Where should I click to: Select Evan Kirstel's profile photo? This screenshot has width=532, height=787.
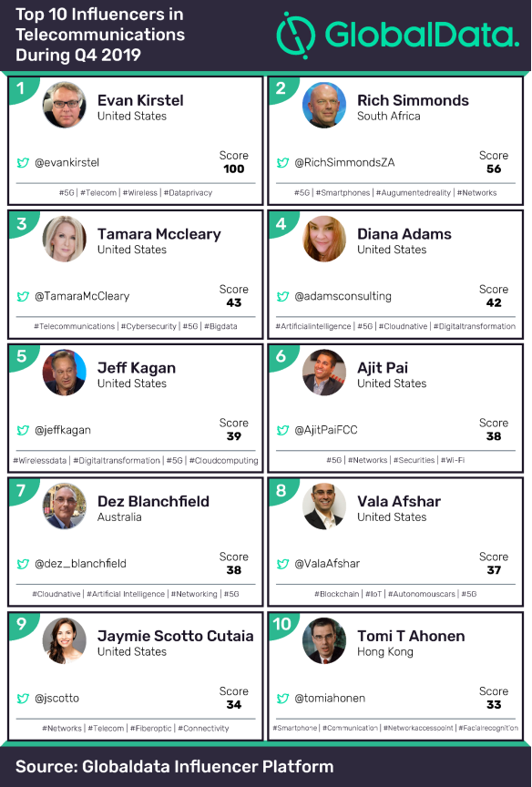click(65, 105)
